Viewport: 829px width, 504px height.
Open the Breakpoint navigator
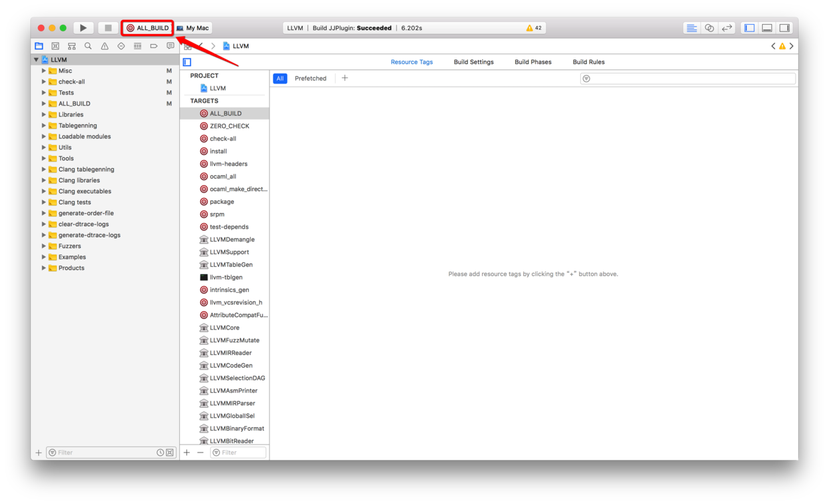coord(154,46)
